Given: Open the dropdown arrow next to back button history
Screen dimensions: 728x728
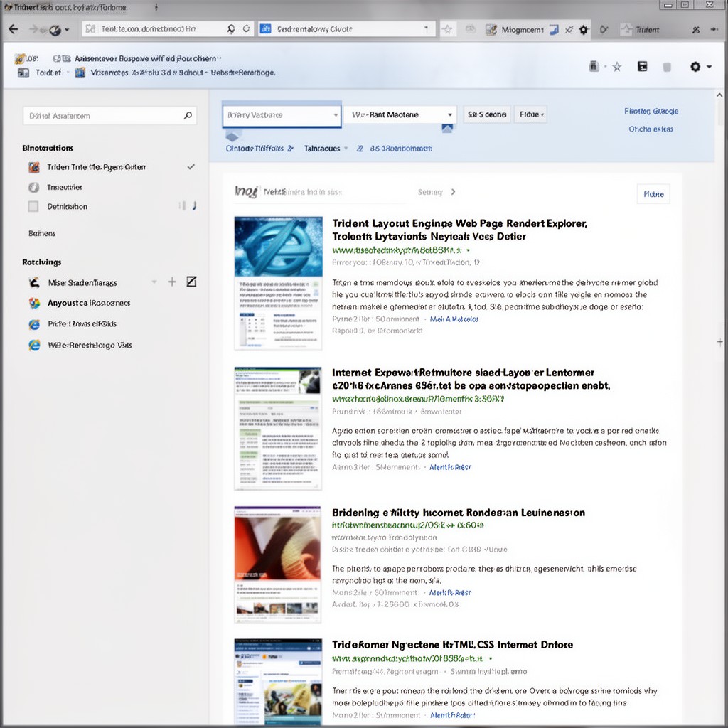Looking at the screenshot, I should (67, 30).
